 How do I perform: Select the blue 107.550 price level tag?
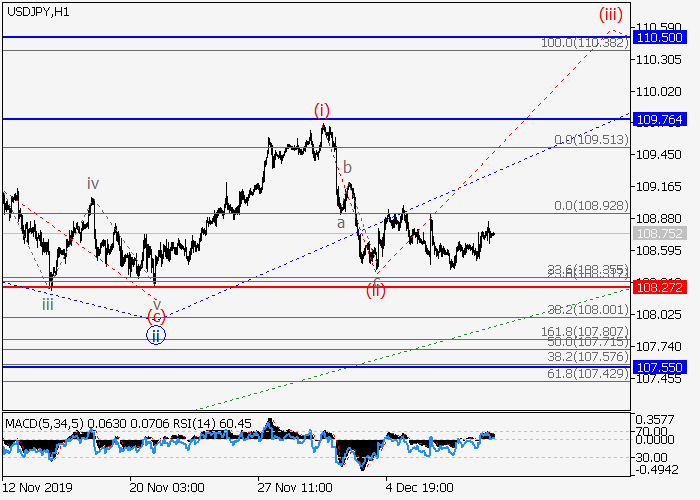click(659, 367)
